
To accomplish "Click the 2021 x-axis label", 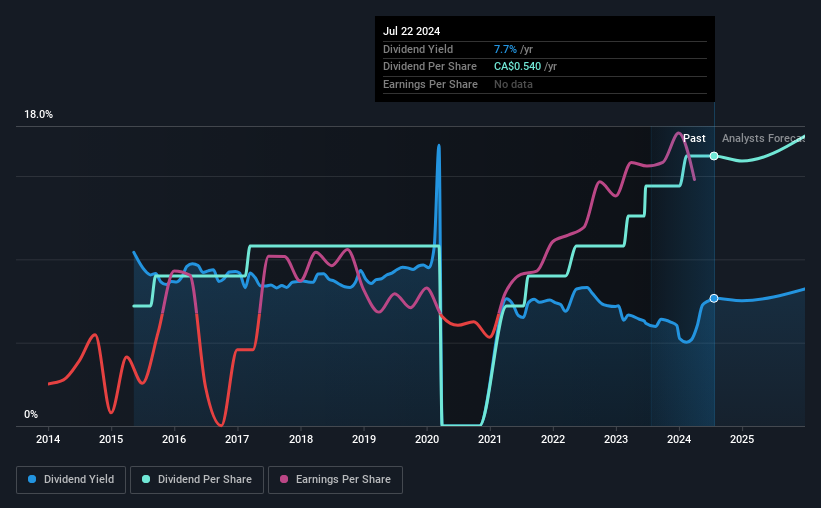I will (490, 439).
